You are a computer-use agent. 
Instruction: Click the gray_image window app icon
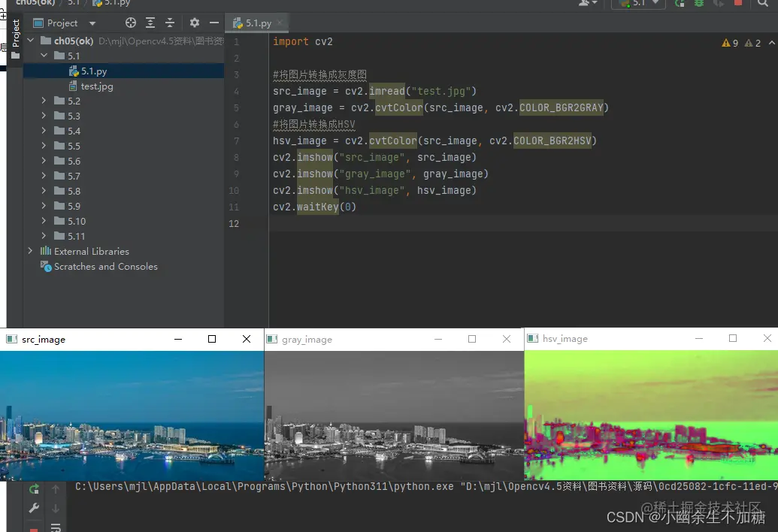(272, 339)
